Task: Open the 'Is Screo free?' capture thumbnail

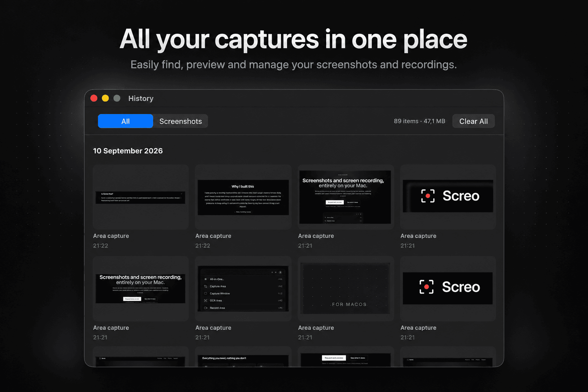Action: (140, 197)
